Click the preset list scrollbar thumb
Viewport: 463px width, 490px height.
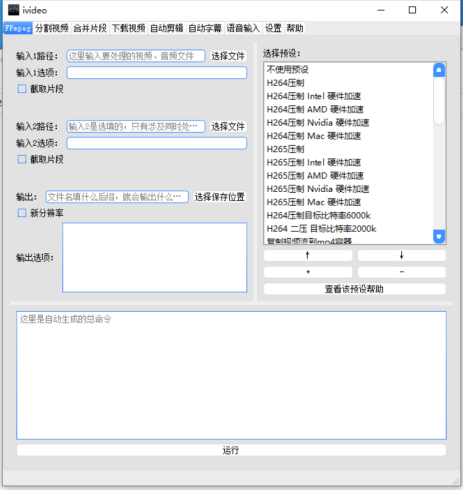[x=439, y=101]
